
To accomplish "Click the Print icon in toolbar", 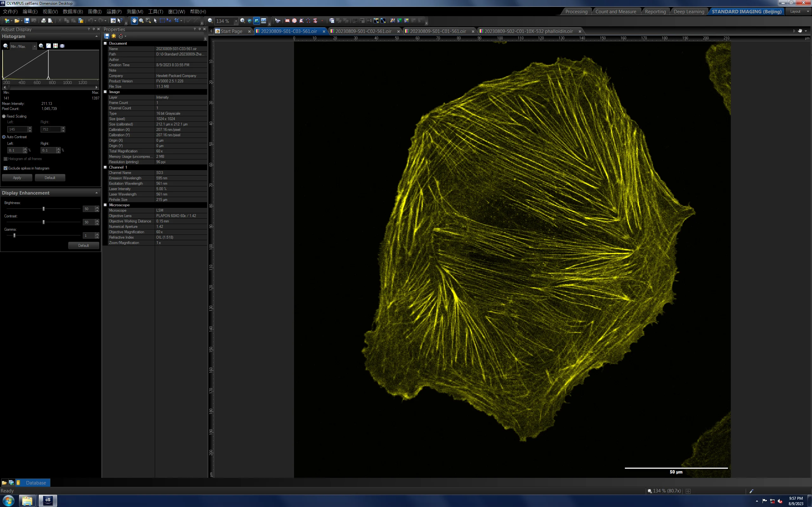I will pyautogui.click(x=43, y=21).
